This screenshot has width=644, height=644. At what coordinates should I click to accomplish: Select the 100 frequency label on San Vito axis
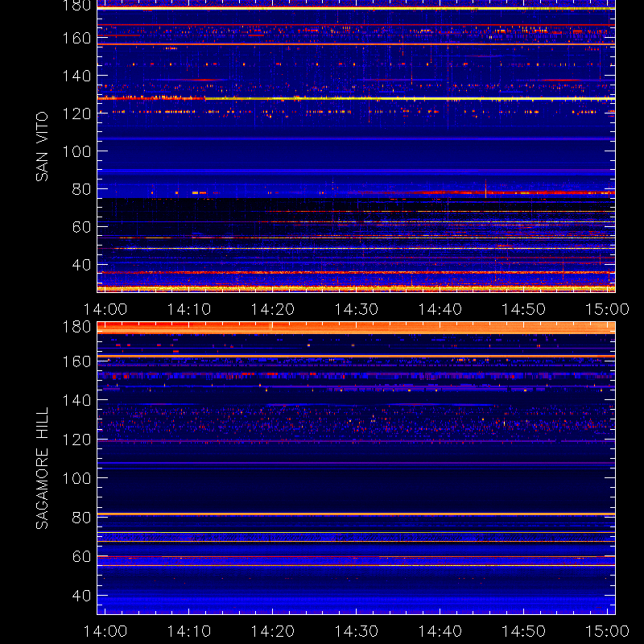pos(76,151)
